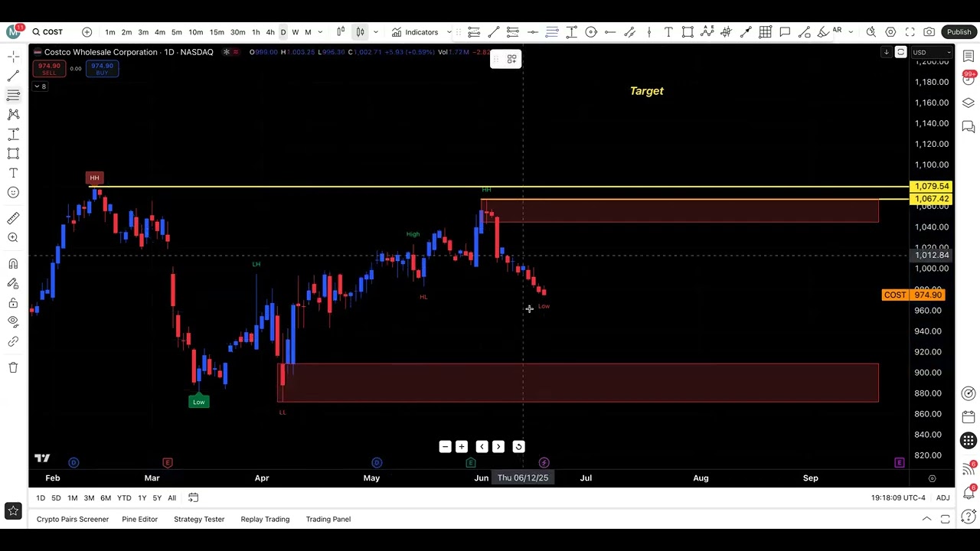
Task: Select the bars chart style icon
Action: 341,32
